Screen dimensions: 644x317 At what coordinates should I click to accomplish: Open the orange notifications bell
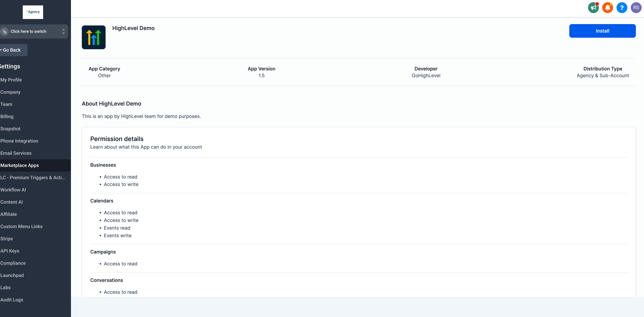[x=608, y=8]
